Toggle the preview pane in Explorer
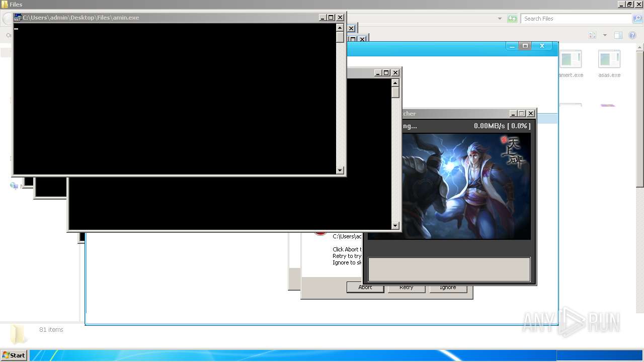 click(x=618, y=35)
